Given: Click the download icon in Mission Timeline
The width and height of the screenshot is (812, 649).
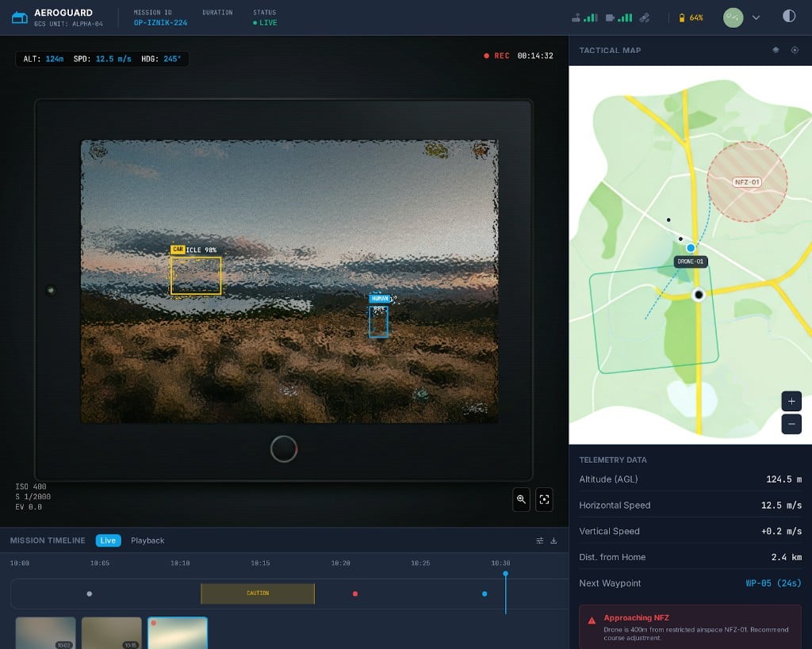Looking at the screenshot, I should click(553, 540).
